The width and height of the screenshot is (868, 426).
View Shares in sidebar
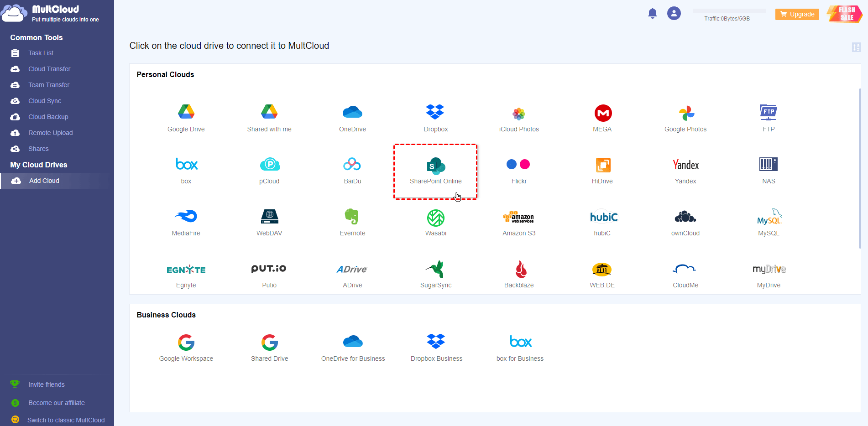pos(38,149)
